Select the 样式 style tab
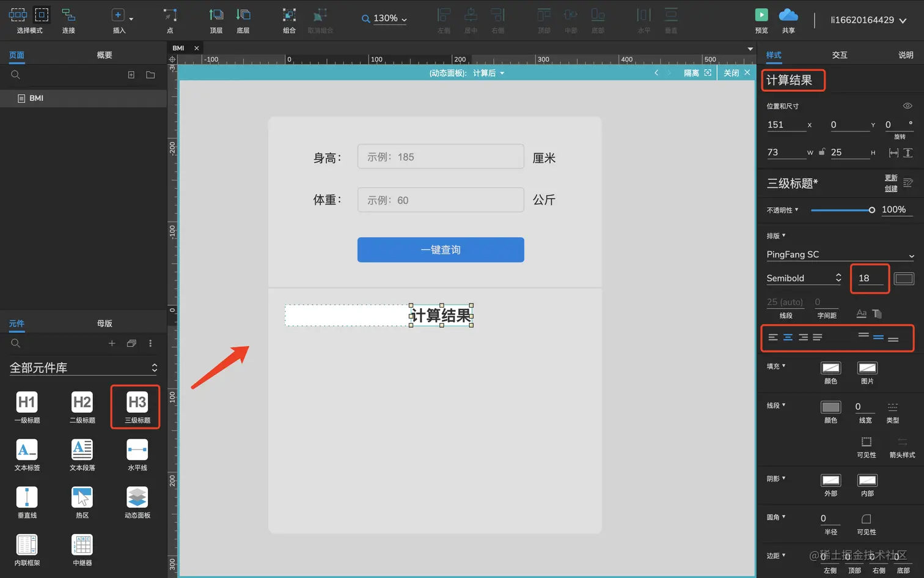The image size is (924, 578). pos(774,55)
